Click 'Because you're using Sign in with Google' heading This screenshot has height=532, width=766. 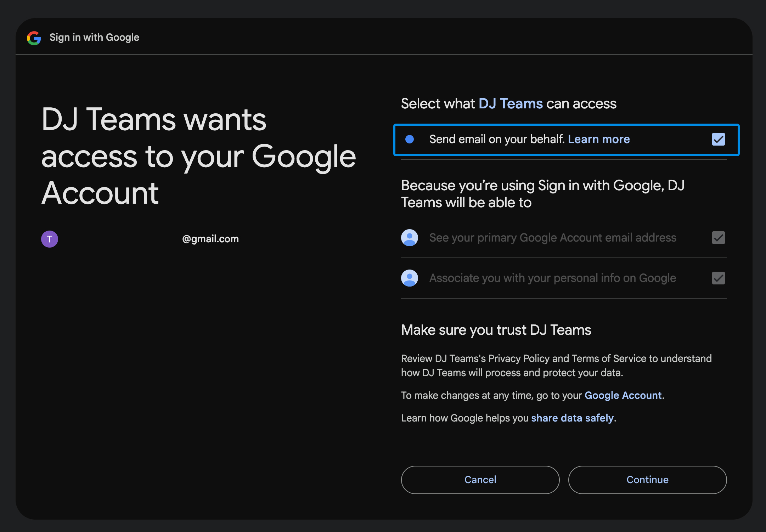click(x=543, y=194)
